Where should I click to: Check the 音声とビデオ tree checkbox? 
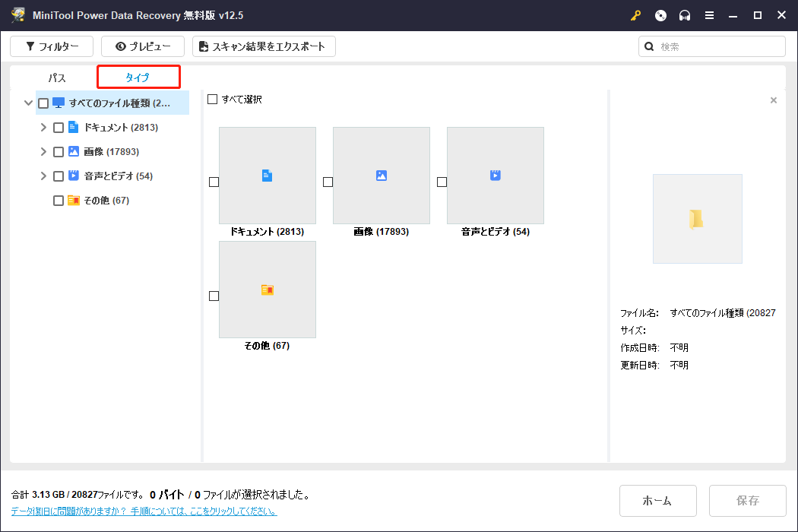click(59, 176)
